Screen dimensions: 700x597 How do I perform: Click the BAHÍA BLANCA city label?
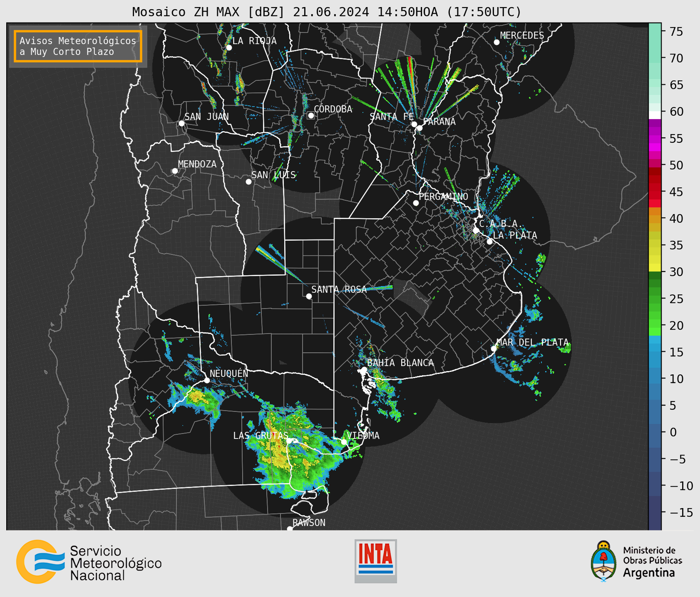(400, 363)
